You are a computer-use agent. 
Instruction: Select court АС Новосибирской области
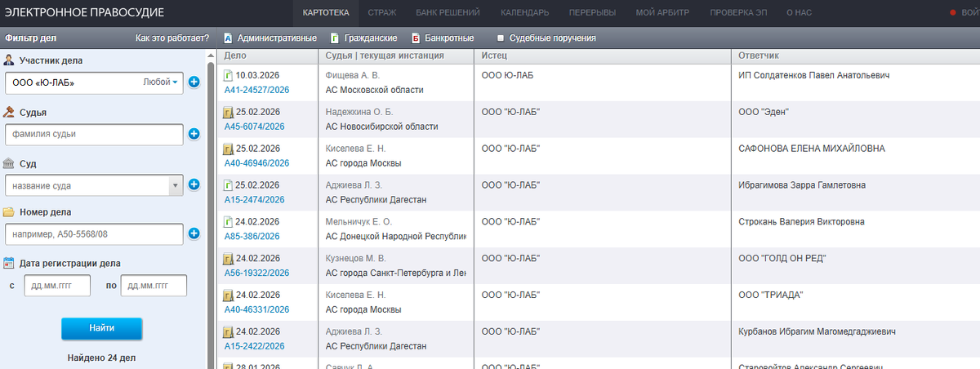click(381, 127)
